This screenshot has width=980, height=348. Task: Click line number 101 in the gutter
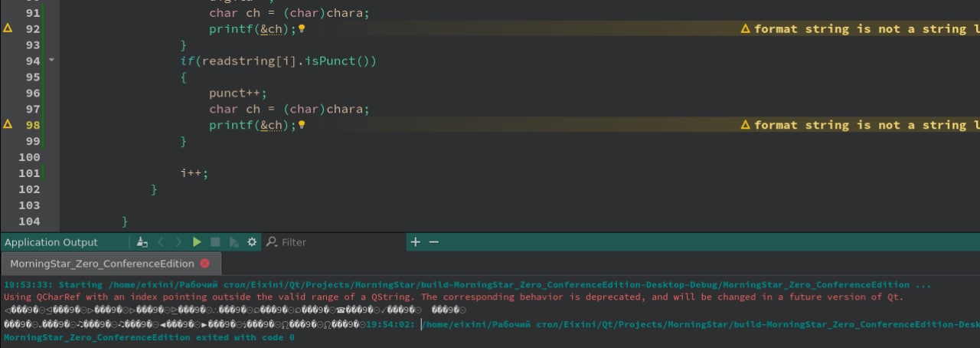tap(28, 173)
